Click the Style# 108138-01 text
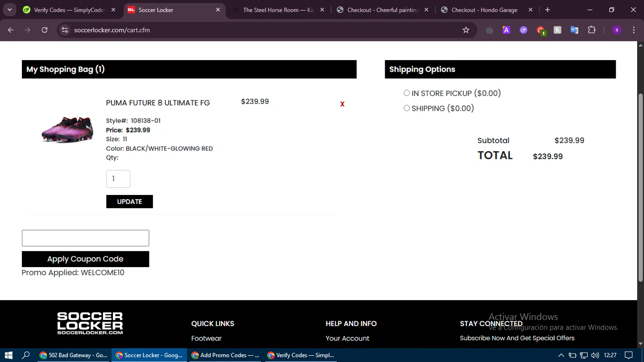644x362 pixels. [x=133, y=121]
